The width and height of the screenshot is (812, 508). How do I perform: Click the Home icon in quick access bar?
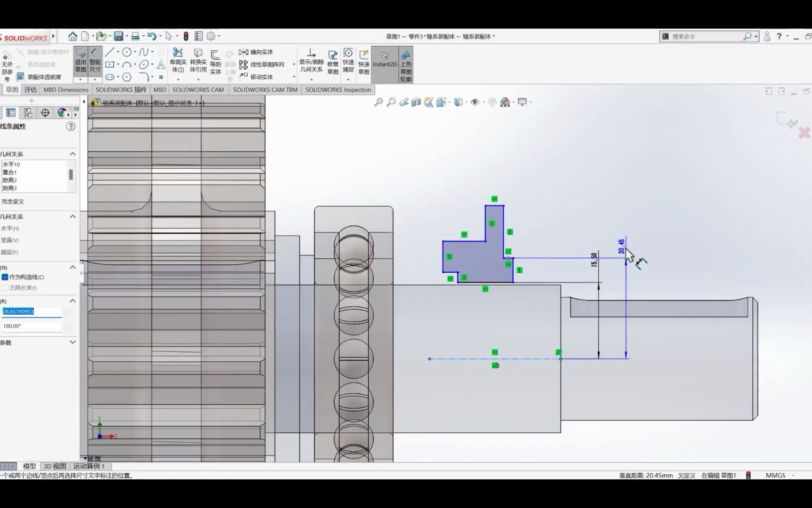[72, 36]
